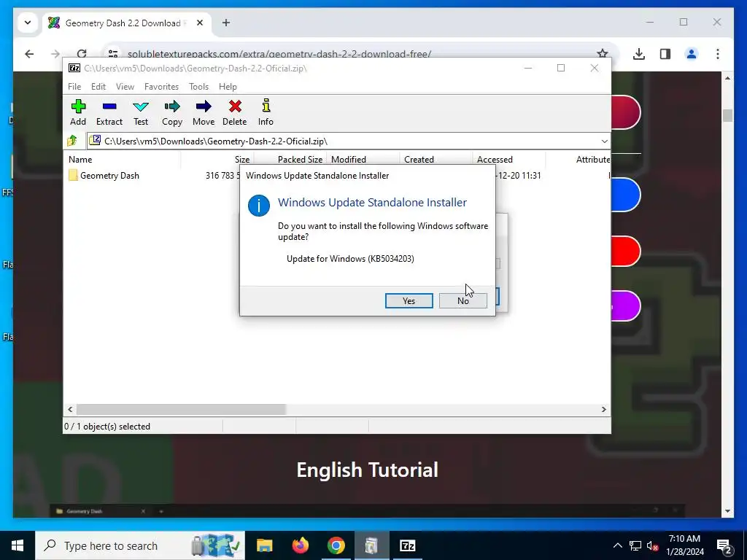Open File Explorer from the taskbar

pyautogui.click(x=264, y=545)
